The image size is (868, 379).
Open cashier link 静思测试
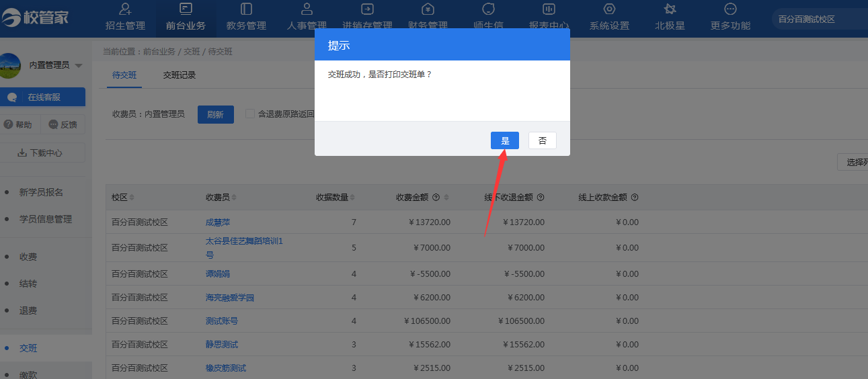[222, 344]
